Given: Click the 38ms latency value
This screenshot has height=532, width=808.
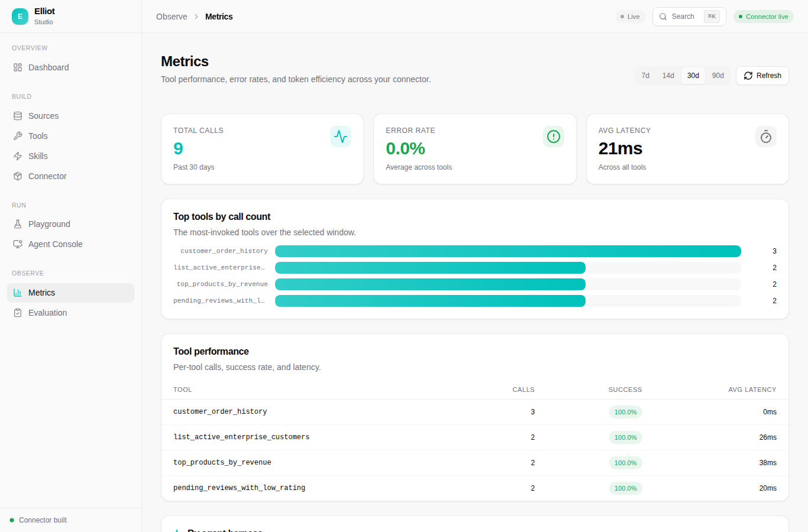Looking at the screenshot, I should tap(768, 463).
